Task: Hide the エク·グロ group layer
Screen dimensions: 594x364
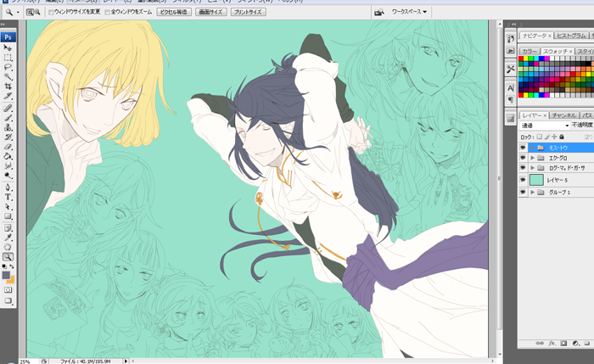Action: click(x=524, y=158)
